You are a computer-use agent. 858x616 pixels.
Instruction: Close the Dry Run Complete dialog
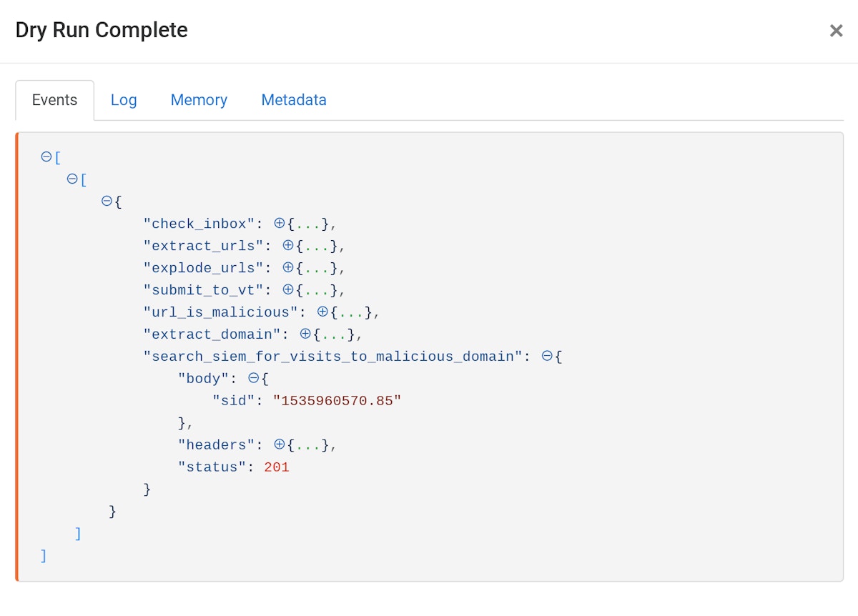(836, 31)
